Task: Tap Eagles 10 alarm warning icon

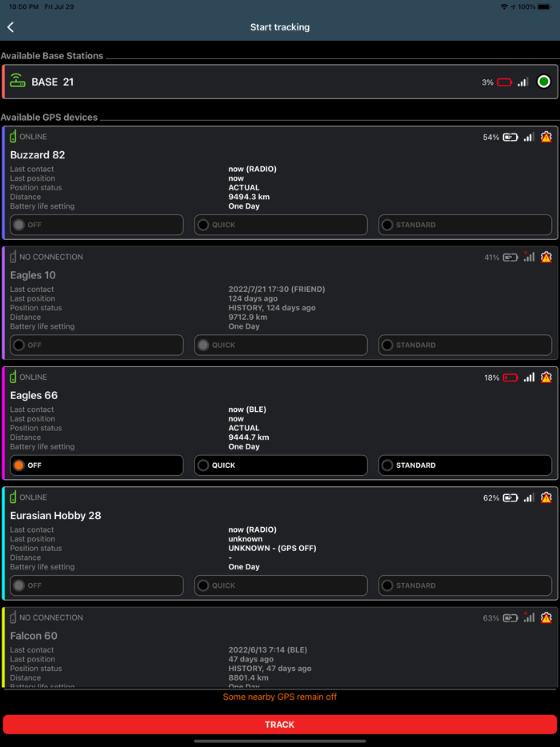Action: [546, 257]
